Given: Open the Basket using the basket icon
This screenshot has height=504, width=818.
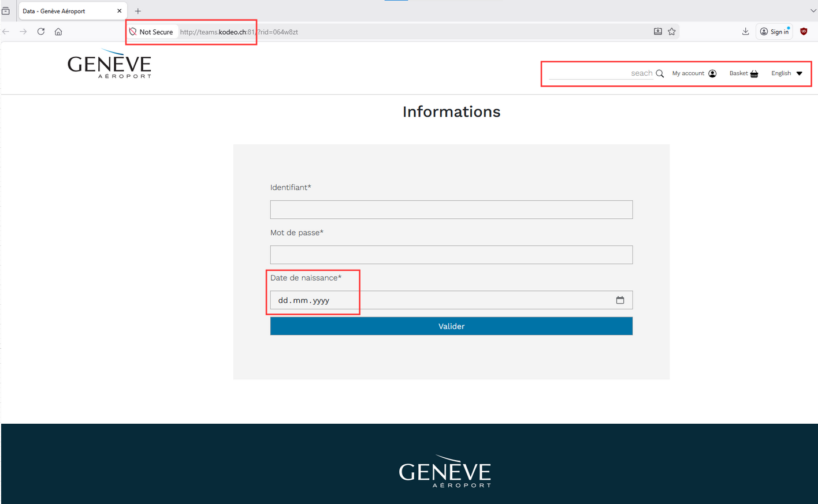Looking at the screenshot, I should point(754,73).
